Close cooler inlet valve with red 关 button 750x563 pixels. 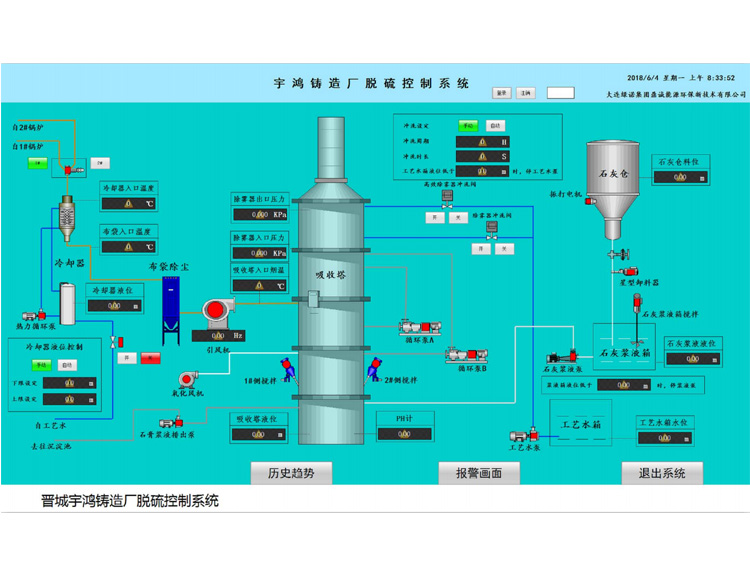[151, 358]
